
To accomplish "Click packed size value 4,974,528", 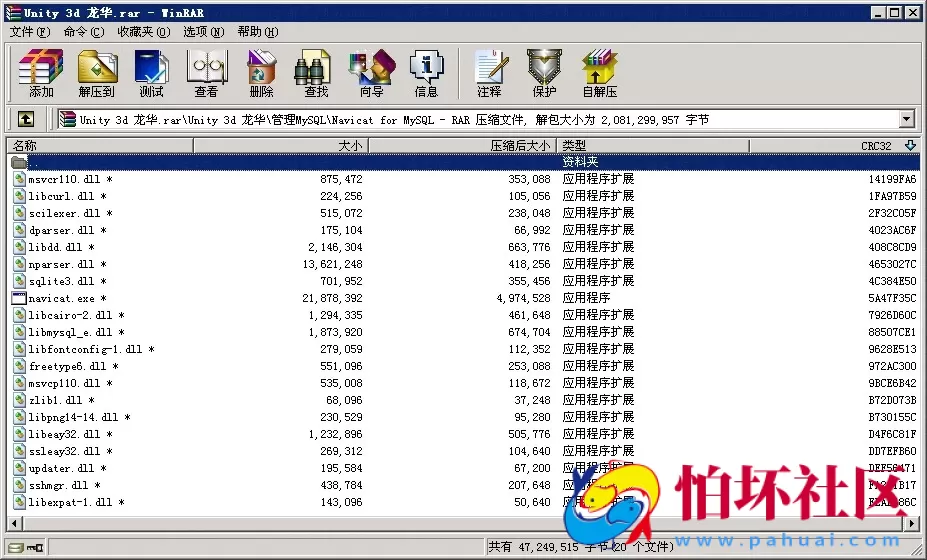I will pyautogui.click(x=523, y=298).
